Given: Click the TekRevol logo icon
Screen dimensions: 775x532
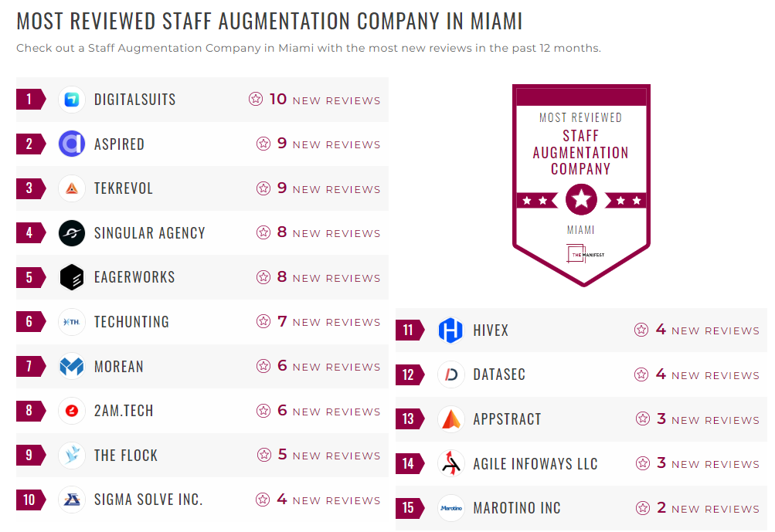Looking at the screenshot, I should point(72,188).
